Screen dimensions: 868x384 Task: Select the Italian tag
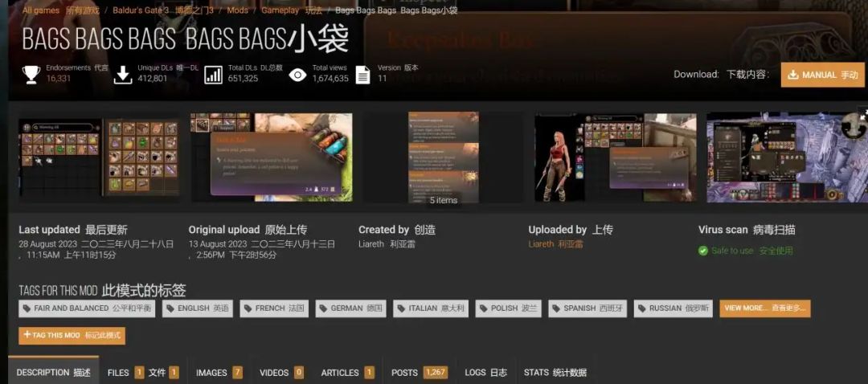point(431,308)
